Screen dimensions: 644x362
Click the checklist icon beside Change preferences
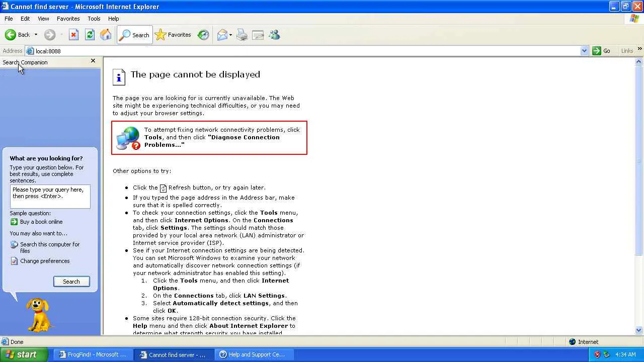[14, 261]
